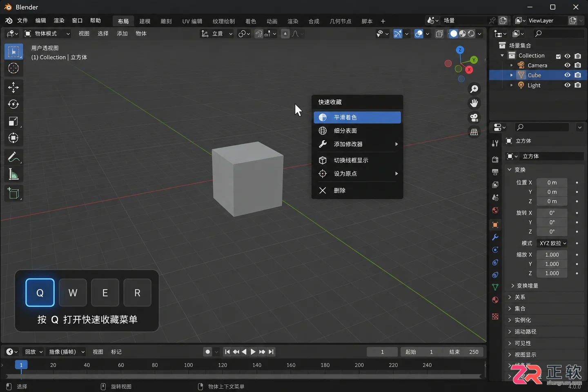Disable Cube in renders camera icon
Image resolution: width=588 pixels, height=392 pixels.
(x=578, y=75)
